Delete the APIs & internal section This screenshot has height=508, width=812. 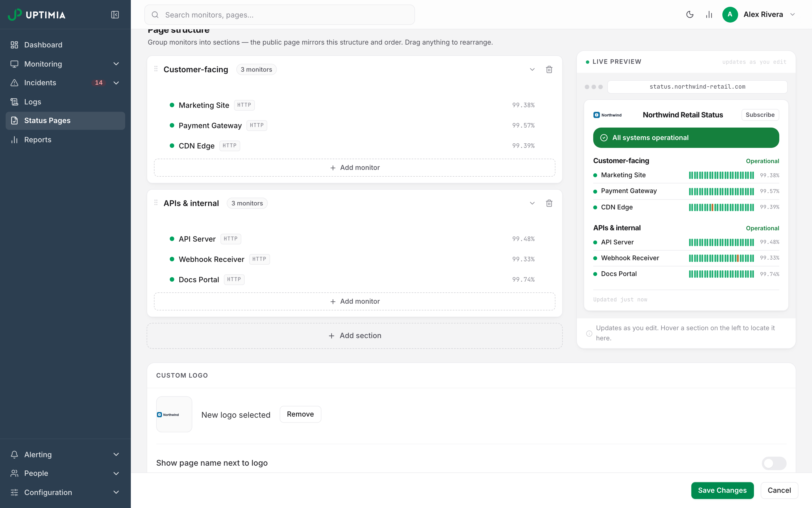pyautogui.click(x=549, y=203)
